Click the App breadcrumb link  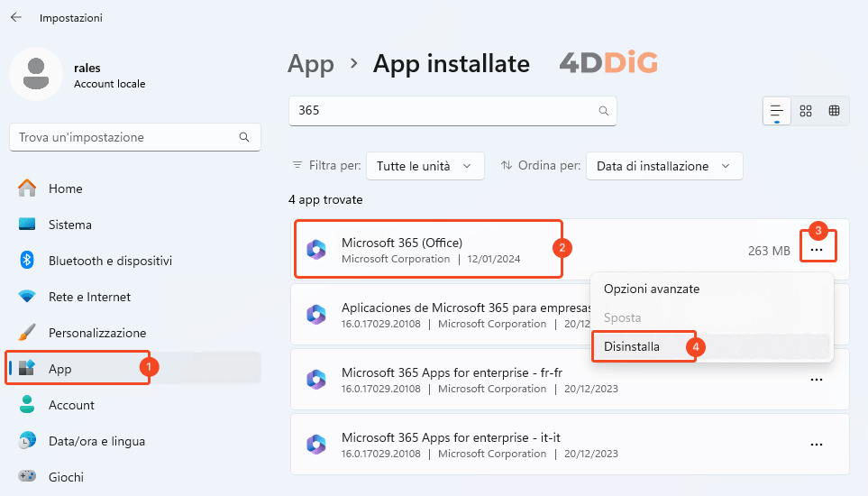[311, 64]
